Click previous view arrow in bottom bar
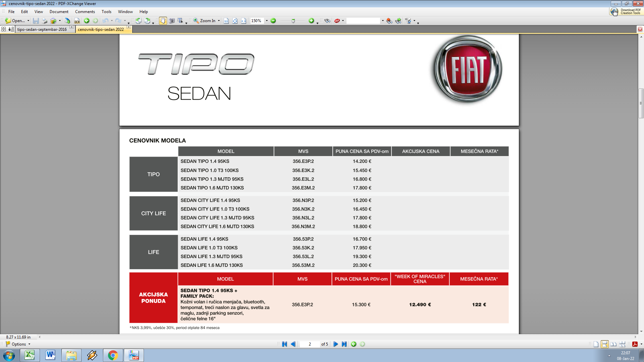 [354, 344]
